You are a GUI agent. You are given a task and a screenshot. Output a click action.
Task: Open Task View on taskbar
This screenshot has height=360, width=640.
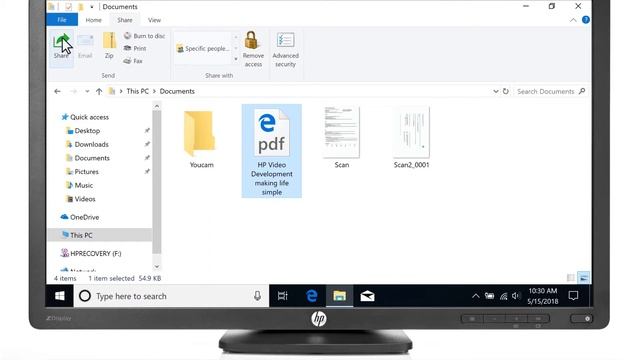pos(282,296)
